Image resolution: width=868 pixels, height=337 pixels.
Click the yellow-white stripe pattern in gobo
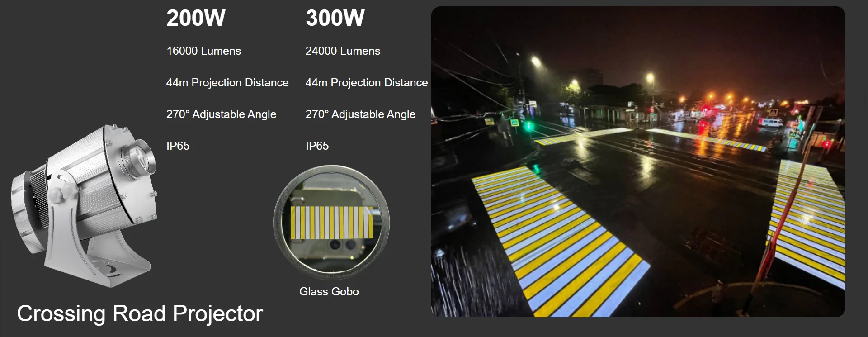pos(332,223)
